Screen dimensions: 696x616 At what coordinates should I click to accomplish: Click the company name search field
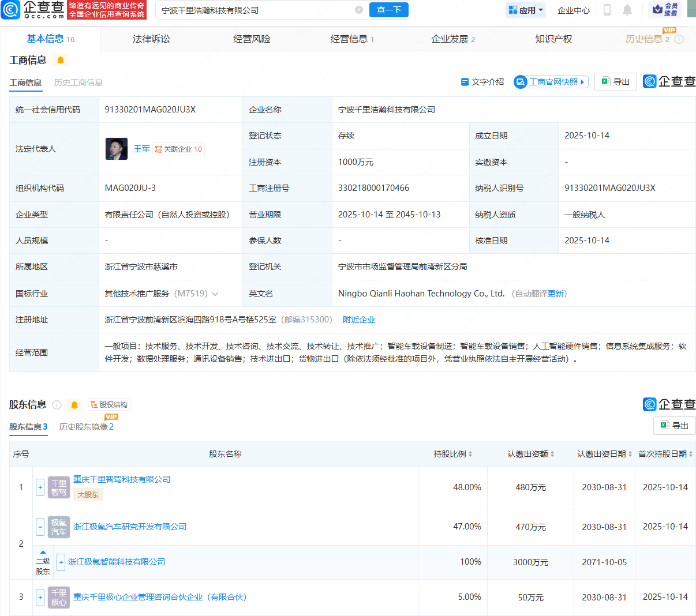[x=254, y=10]
